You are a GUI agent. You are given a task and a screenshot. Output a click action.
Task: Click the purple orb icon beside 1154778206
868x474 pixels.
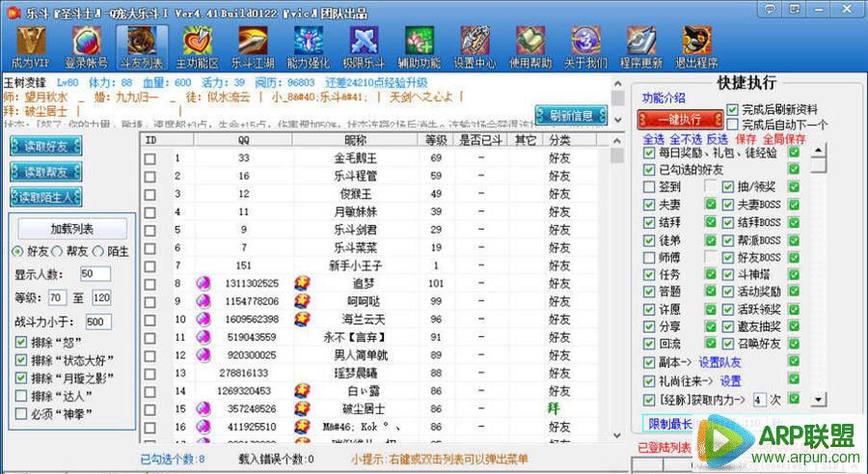point(203,301)
